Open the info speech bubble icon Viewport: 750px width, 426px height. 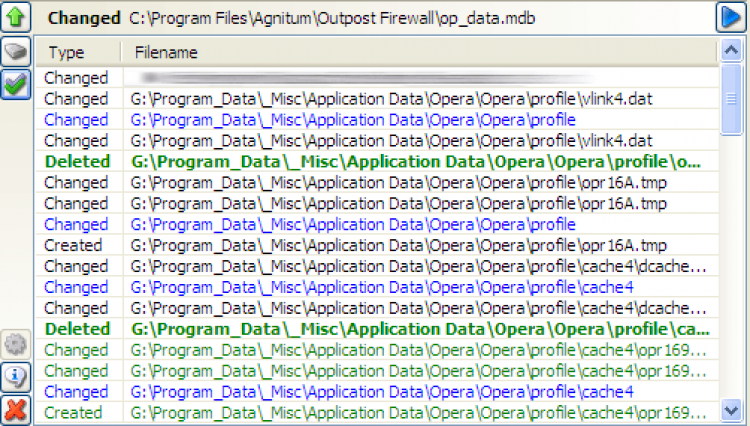(x=16, y=377)
